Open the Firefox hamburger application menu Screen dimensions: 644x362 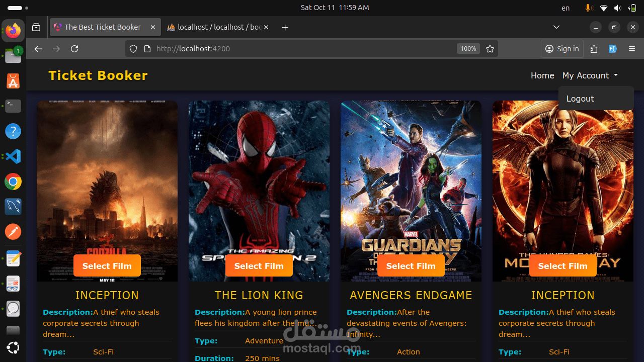tap(632, 49)
